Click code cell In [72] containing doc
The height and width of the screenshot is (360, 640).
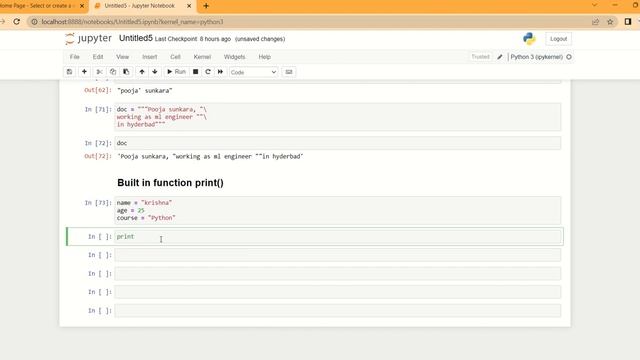[x=338, y=143]
